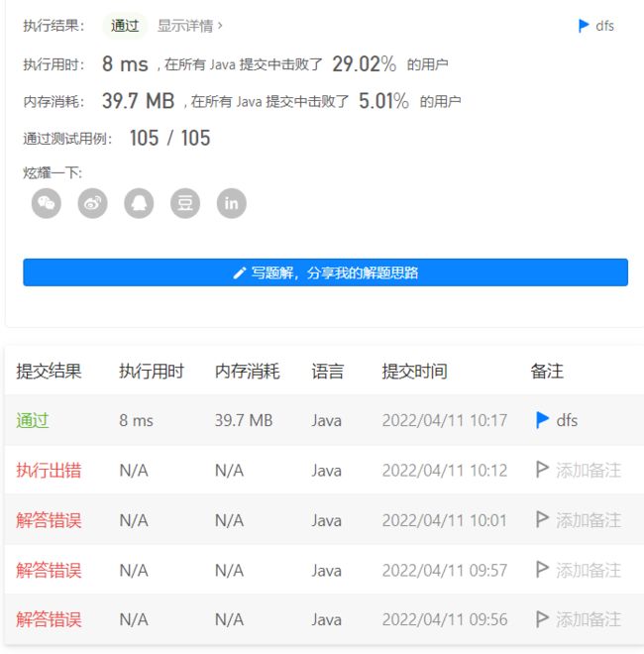
Task: Click 添加备注 in the 10:01 row
Action: [x=589, y=520]
